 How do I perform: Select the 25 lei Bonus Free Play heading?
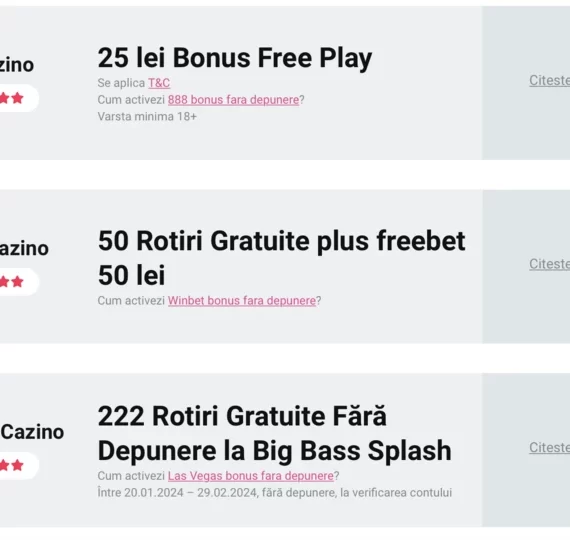[x=235, y=58]
